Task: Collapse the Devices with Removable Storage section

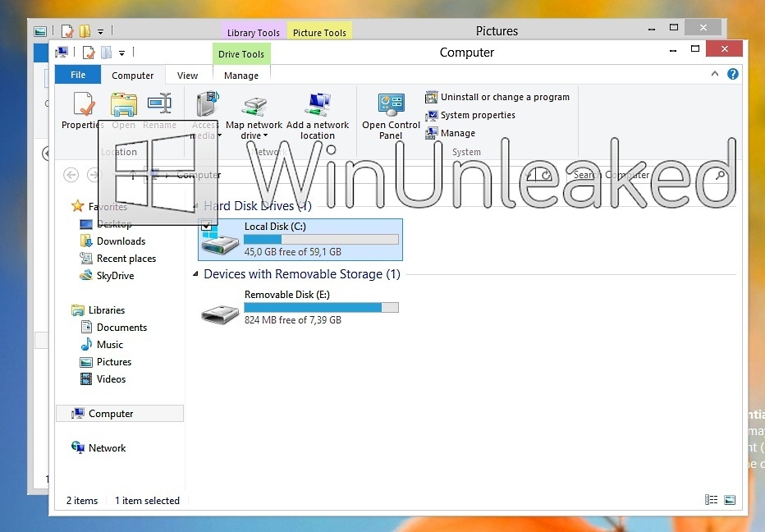Action: click(195, 273)
